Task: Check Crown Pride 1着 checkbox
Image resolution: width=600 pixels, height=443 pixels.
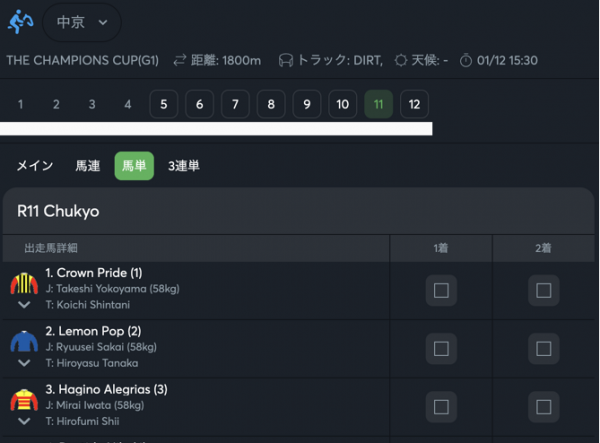Action: coord(441,290)
